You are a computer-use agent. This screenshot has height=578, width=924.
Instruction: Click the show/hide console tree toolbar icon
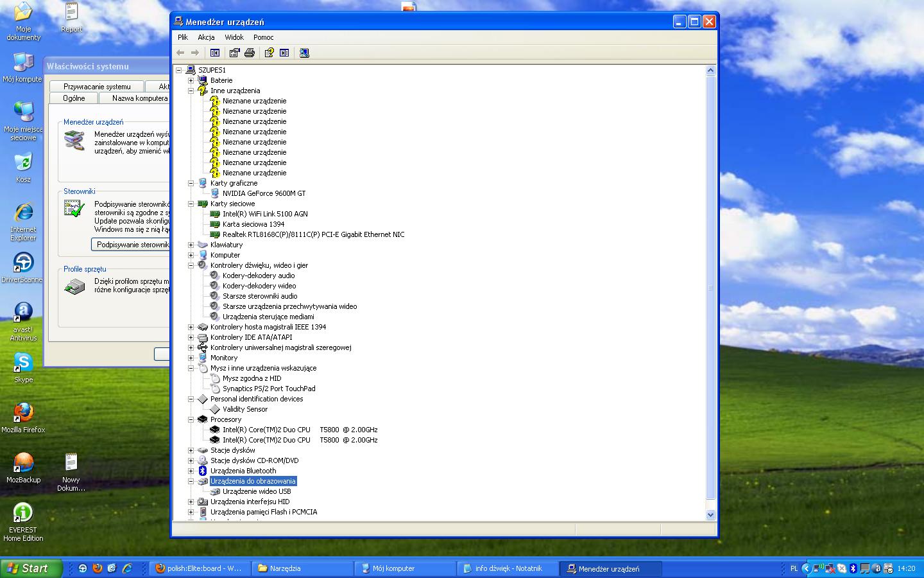215,53
